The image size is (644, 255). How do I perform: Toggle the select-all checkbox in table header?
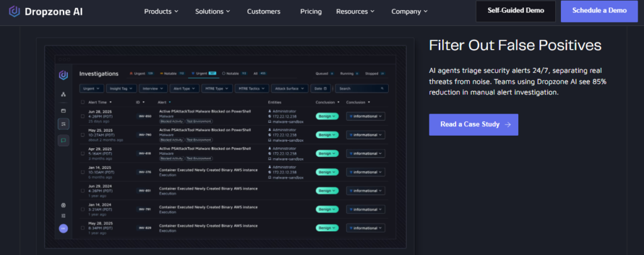click(x=82, y=102)
